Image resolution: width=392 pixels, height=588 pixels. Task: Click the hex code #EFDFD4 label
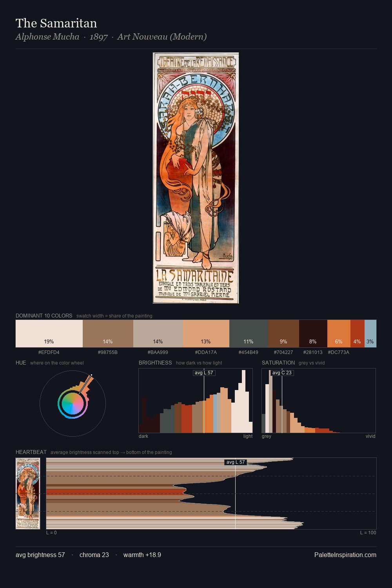49,352
